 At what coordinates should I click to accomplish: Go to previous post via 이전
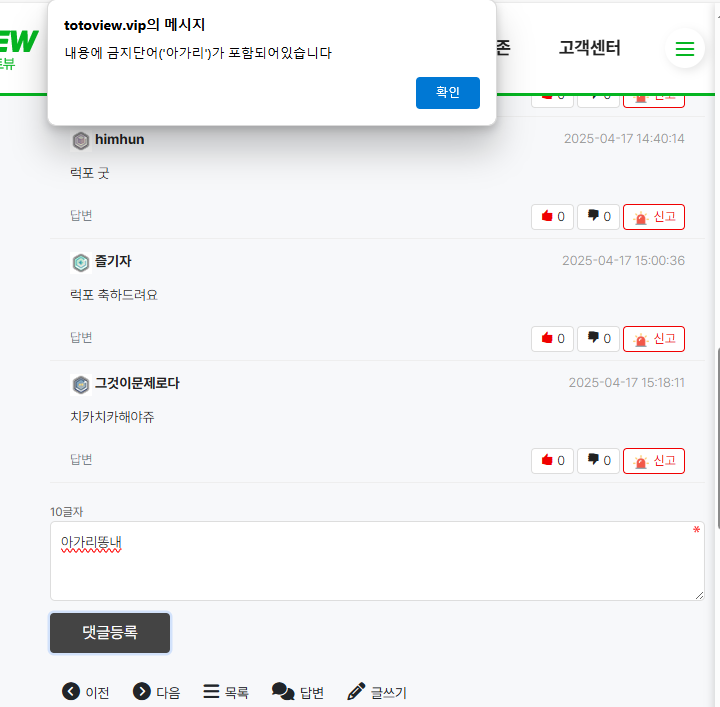click(x=86, y=692)
